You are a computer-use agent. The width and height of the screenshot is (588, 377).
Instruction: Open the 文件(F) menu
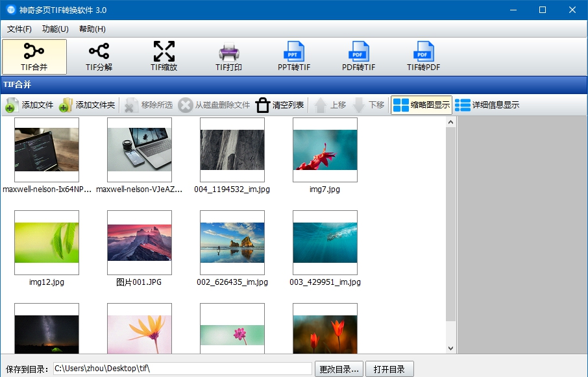click(x=19, y=29)
